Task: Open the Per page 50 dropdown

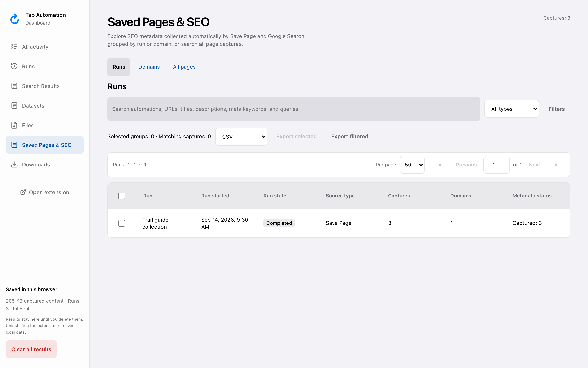Action: pos(412,165)
